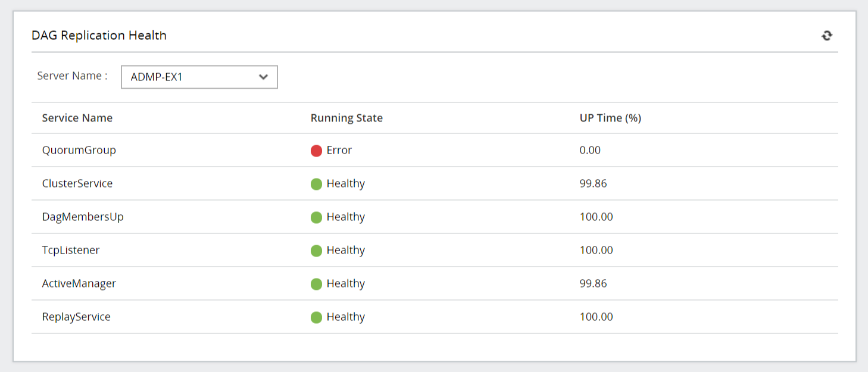
Task: Click the green status dot for ActiveManager
Action: pyautogui.click(x=316, y=284)
